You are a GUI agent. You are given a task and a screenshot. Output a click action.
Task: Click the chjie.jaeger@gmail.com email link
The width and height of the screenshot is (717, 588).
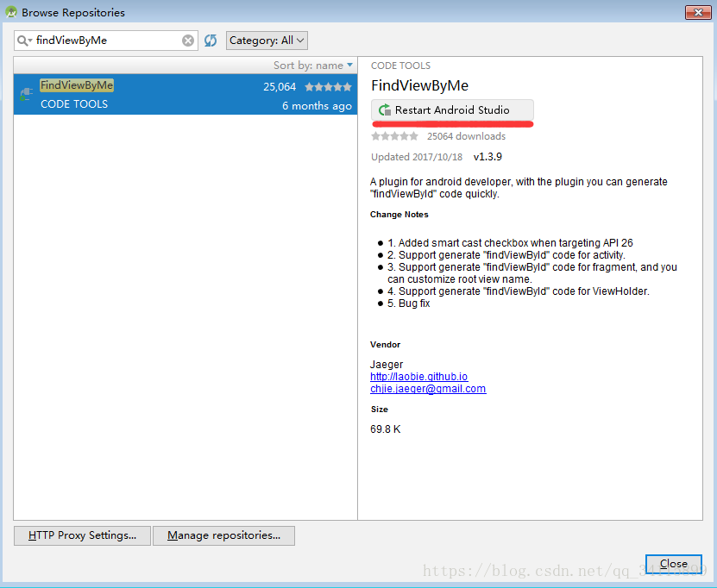tap(427, 389)
